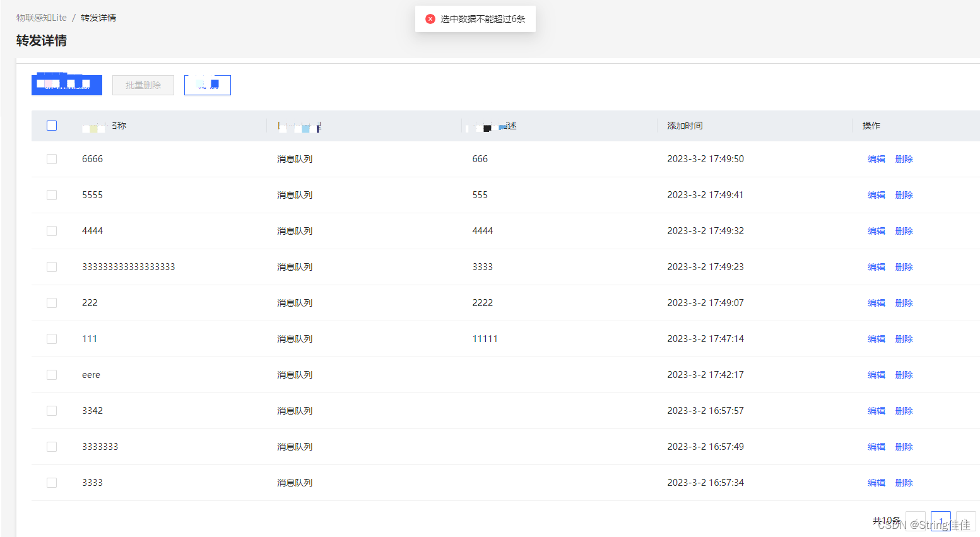Click 编辑 for row 6666

[877, 159]
